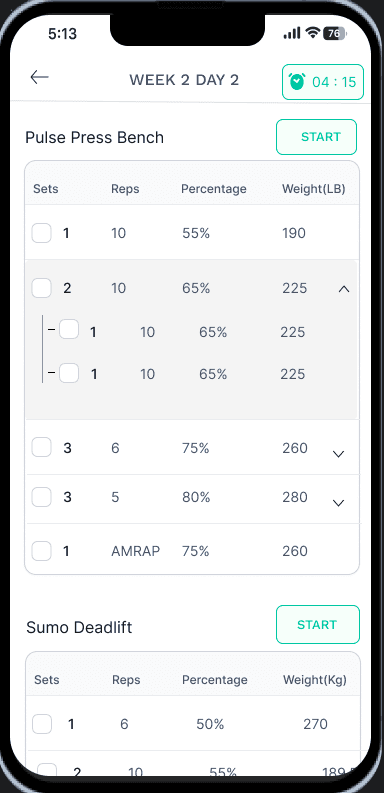Tap the Wi-Fi icon in status bar
Image resolution: width=384 pixels, height=793 pixels.
[313, 34]
